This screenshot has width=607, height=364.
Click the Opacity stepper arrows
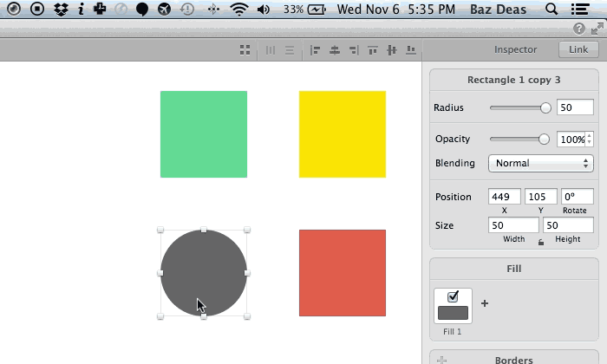click(590, 139)
